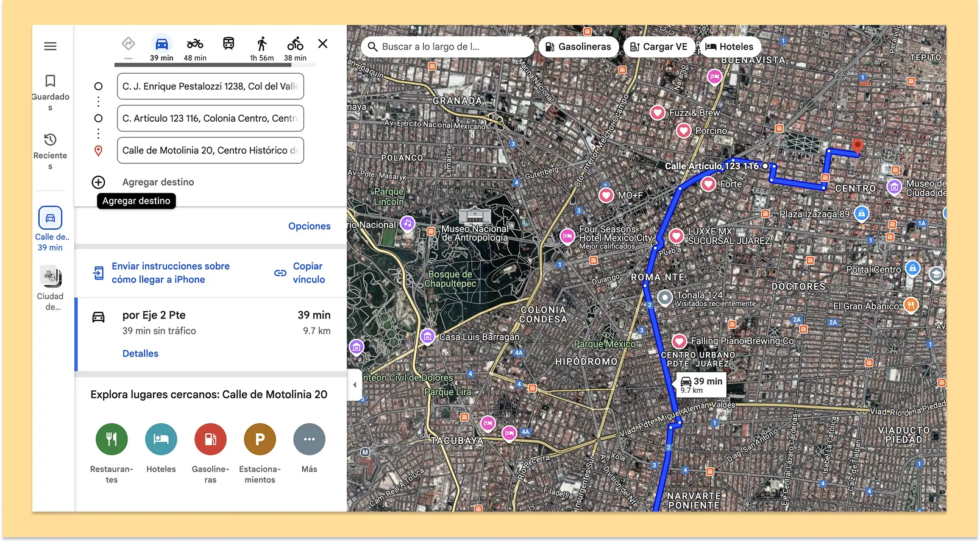Click the origin circle waypoint icon
This screenshot has width=980, height=542.
point(98,86)
